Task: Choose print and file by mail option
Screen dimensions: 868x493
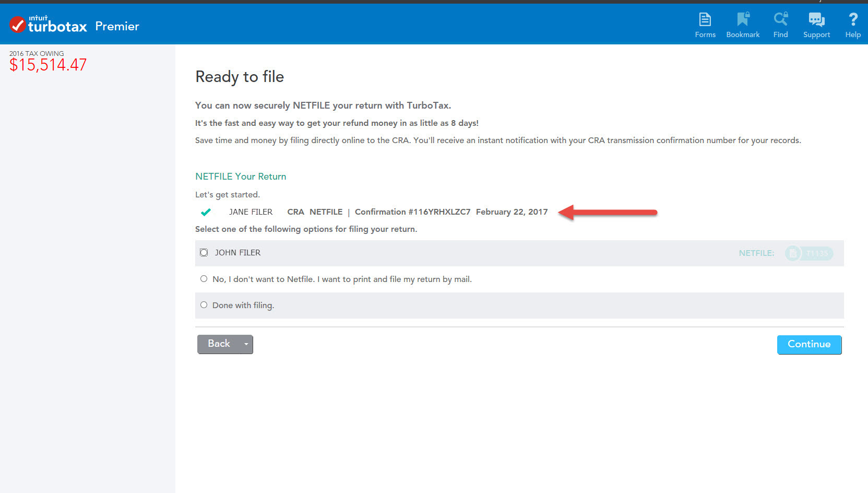Action: click(204, 279)
